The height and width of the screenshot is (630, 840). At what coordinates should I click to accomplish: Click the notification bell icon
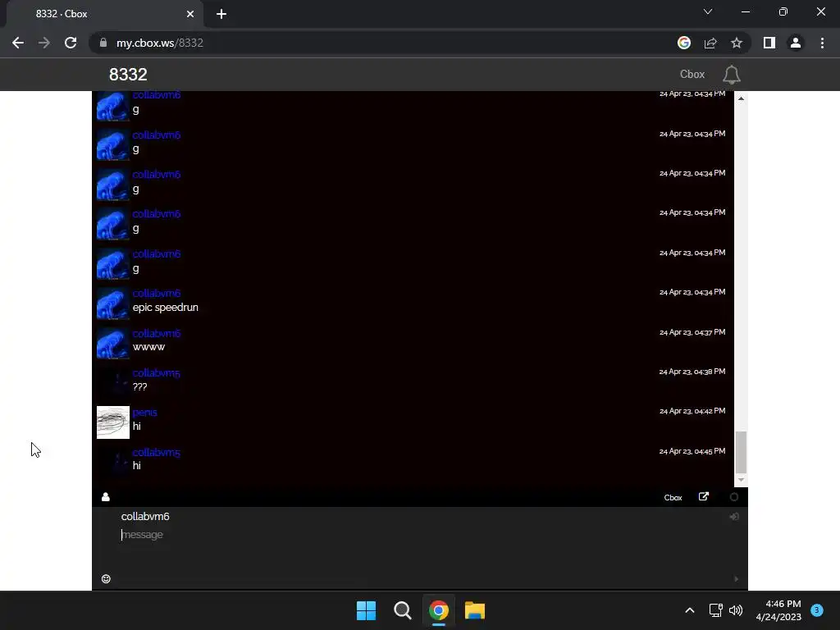coord(731,75)
